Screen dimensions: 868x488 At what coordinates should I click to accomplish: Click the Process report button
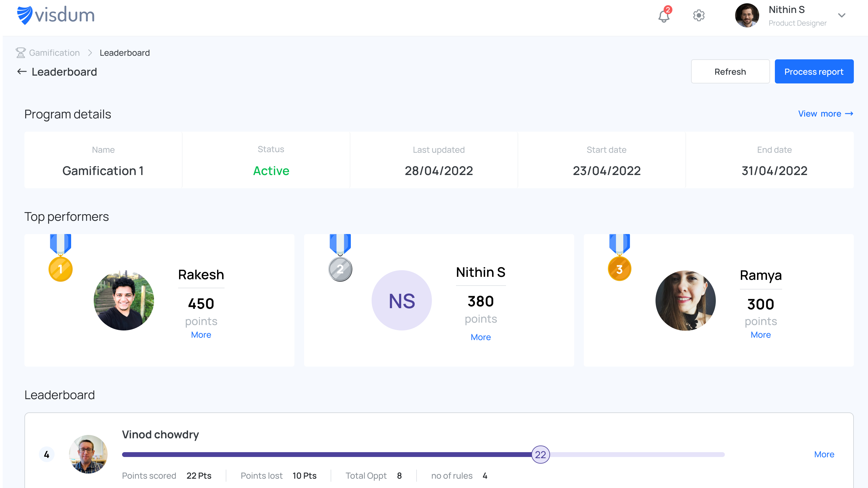(813, 71)
